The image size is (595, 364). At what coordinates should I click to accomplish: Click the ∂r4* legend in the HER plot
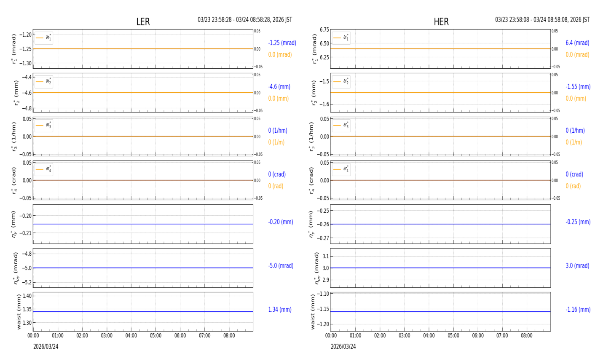pyautogui.click(x=341, y=169)
